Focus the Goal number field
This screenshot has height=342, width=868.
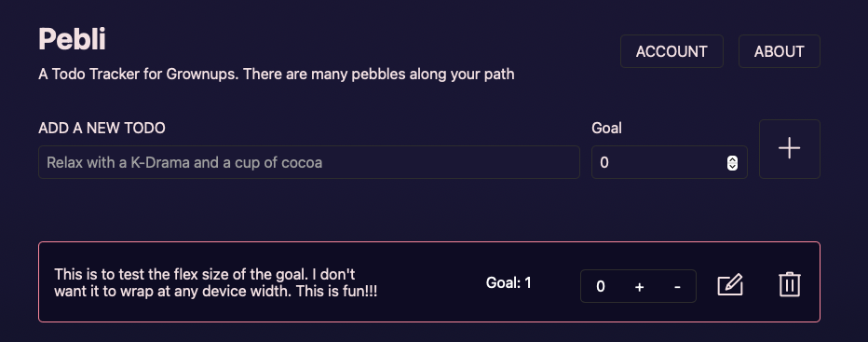tap(670, 162)
